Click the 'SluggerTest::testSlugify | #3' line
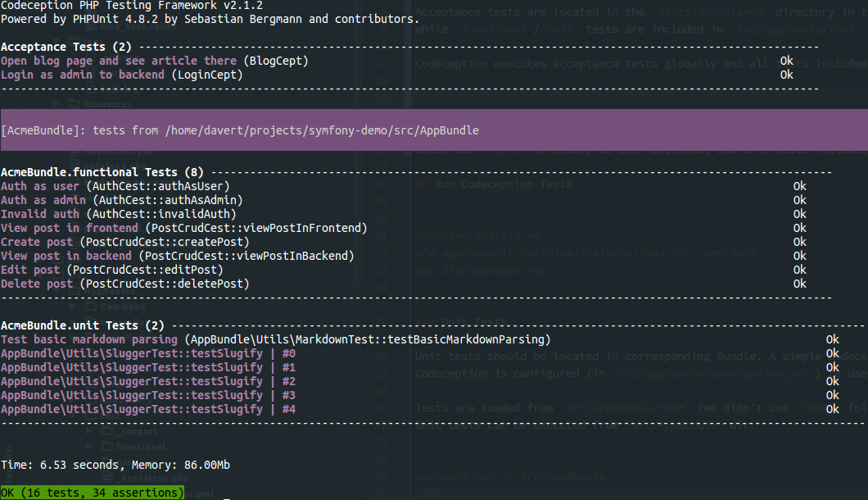 pos(148,395)
